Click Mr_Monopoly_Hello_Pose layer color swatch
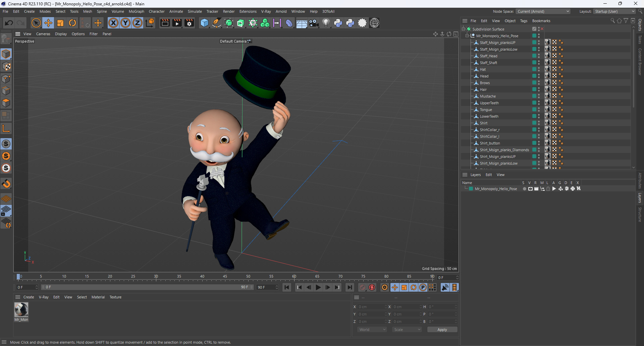 tap(471, 189)
